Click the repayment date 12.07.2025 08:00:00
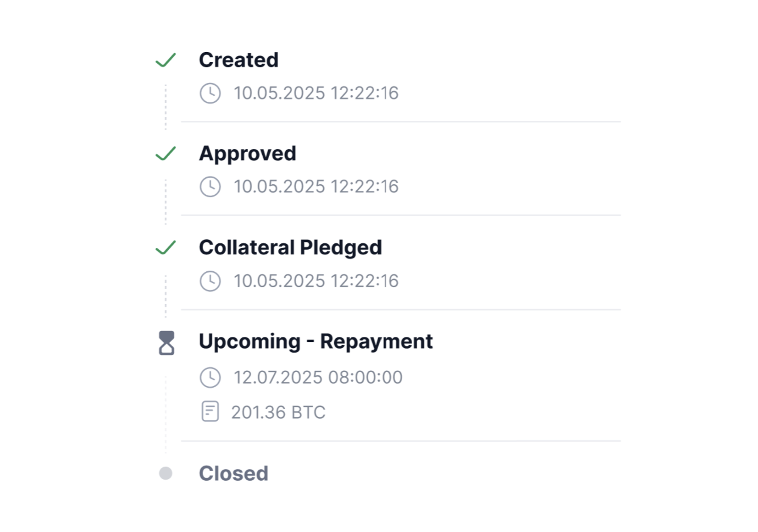 click(x=318, y=378)
